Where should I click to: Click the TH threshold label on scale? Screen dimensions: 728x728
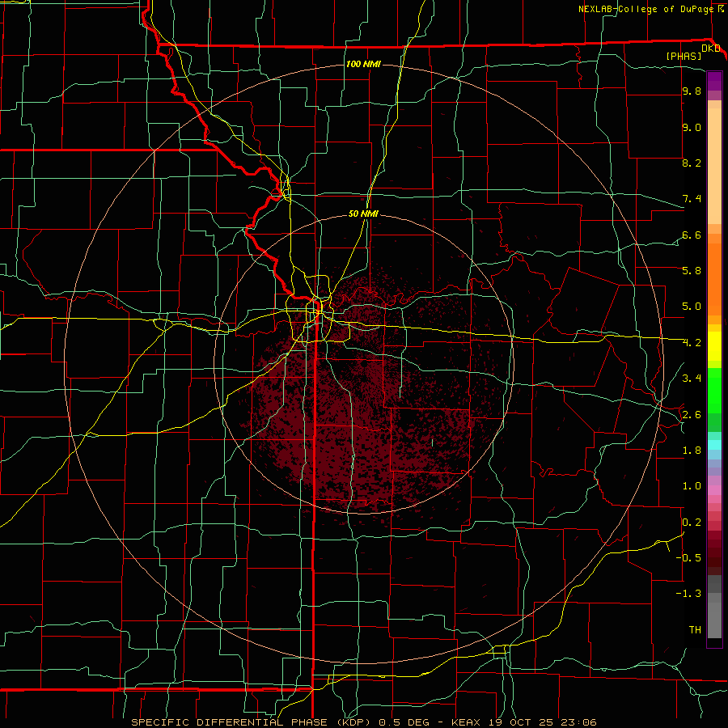[695, 630]
